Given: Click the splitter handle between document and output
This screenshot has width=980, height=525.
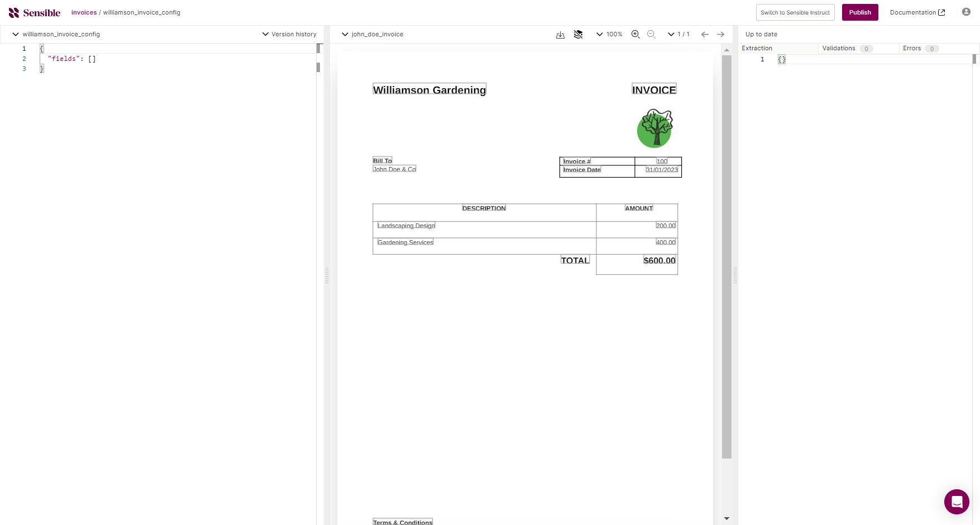Looking at the screenshot, I should click(x=735, y=275).
